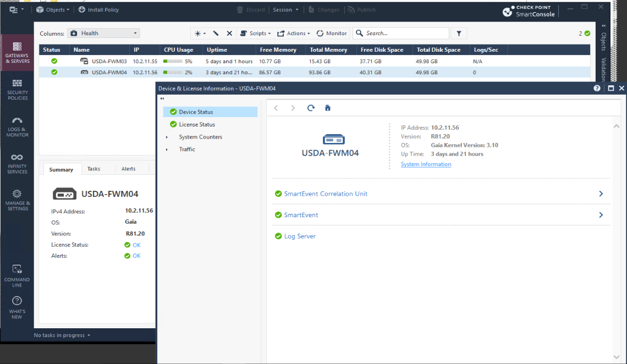Open the Scripts dropdown

255,33
